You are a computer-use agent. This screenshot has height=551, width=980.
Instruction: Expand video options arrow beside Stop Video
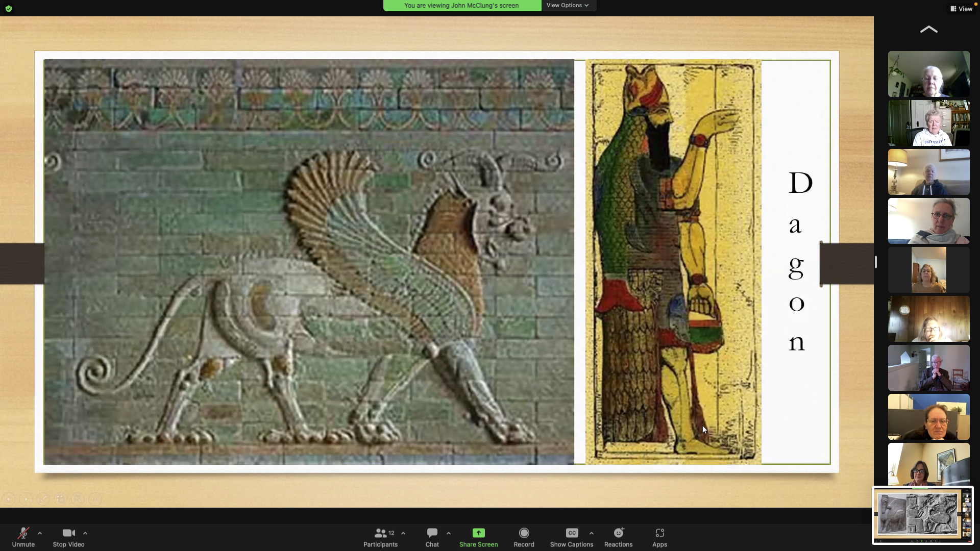click(x=85, y=533)
